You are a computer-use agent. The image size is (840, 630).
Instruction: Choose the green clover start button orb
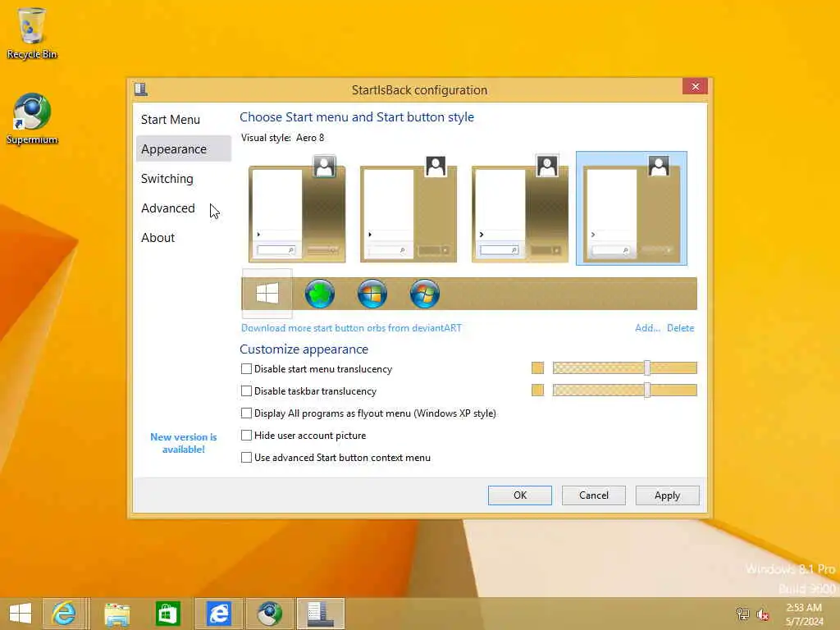click(x=320, y=294)
